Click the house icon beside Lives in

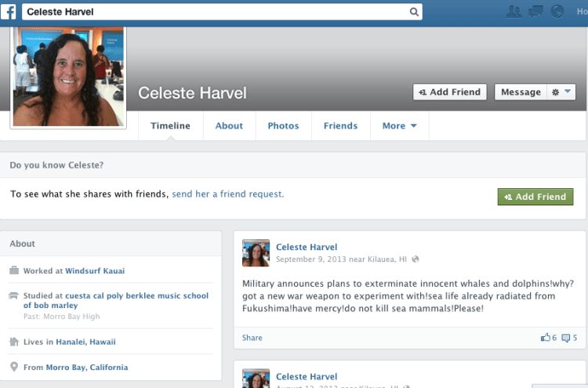click(x=14, y=342)
